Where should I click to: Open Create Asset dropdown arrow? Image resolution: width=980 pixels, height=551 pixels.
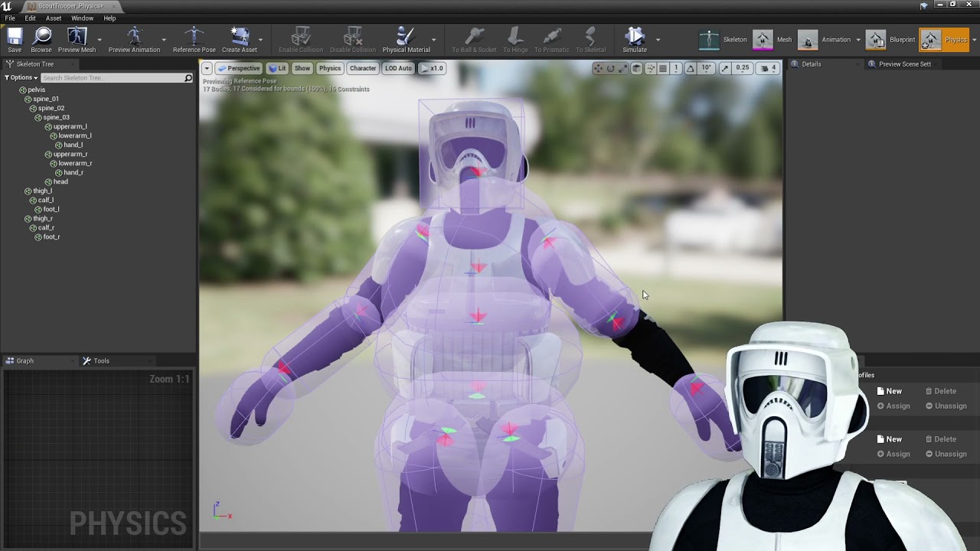pyautogui.click(x=260, y=40)
